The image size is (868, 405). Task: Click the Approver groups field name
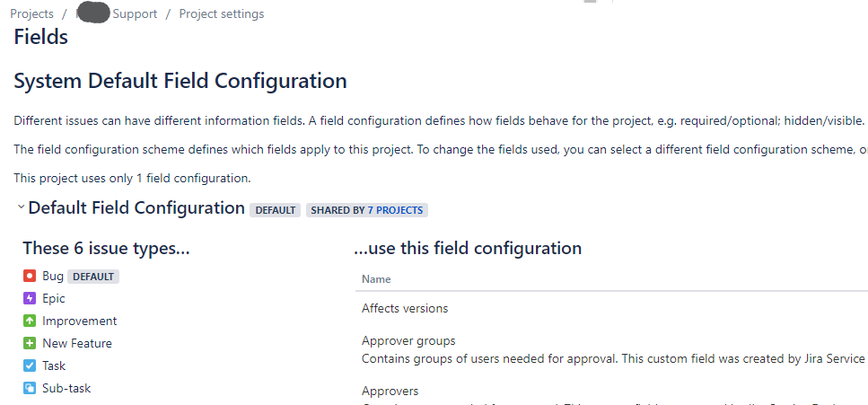coord(408,340)
